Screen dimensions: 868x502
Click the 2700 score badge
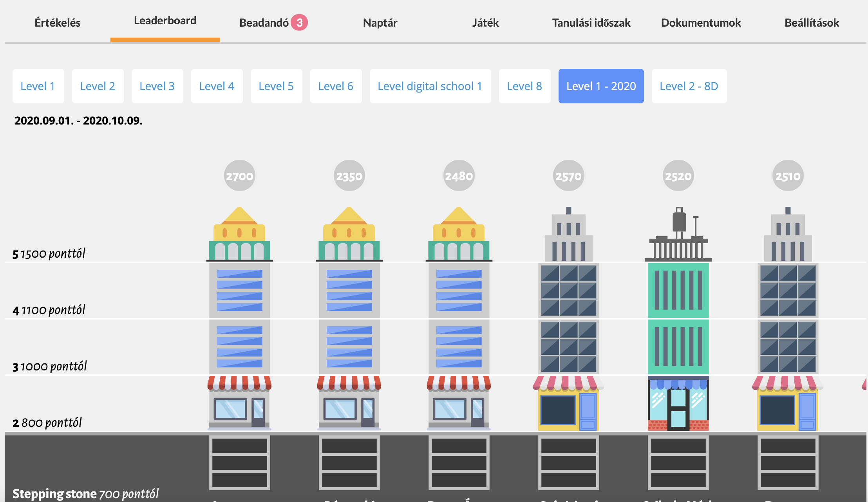pyautogui.click(x=239, y=176)
